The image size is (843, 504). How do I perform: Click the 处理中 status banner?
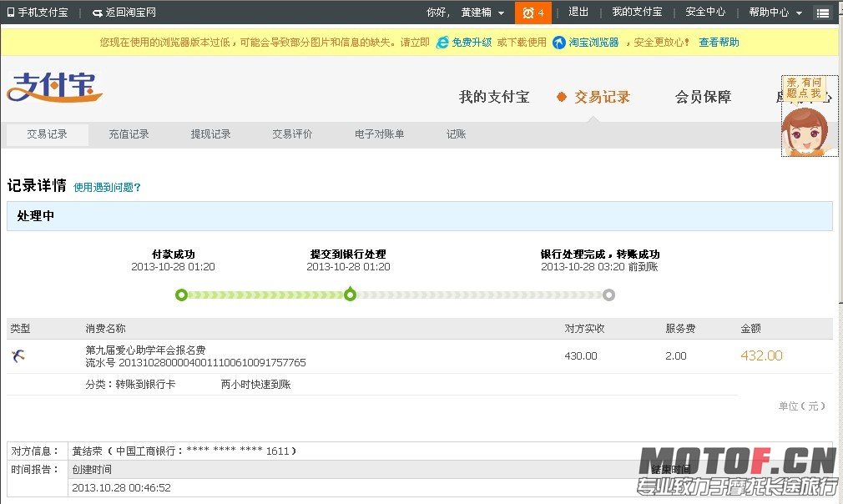pyautogui.click(x=419, y=216)
